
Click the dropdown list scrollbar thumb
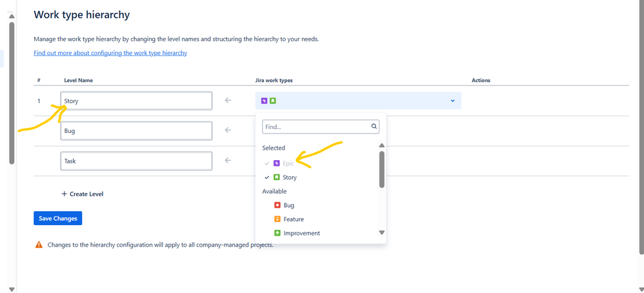click(x=381, y=169)
